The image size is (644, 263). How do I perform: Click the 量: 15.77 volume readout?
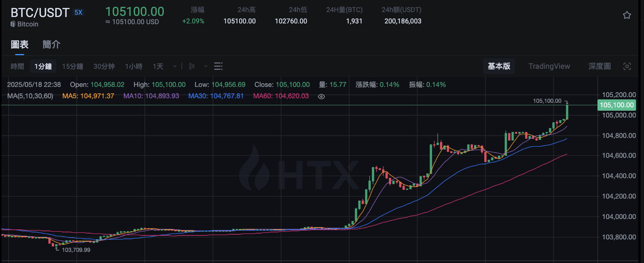point(333,85)
